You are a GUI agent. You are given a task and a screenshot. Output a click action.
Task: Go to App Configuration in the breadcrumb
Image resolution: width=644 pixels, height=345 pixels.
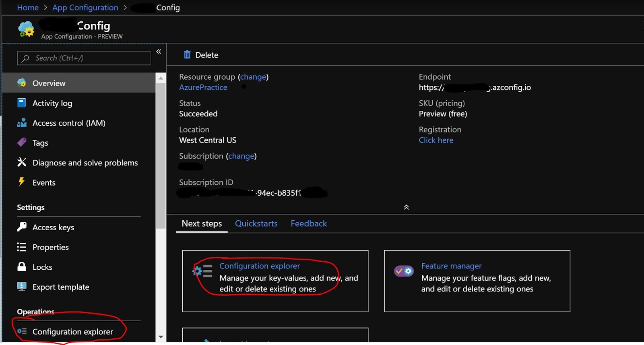(x=85, y=8)
